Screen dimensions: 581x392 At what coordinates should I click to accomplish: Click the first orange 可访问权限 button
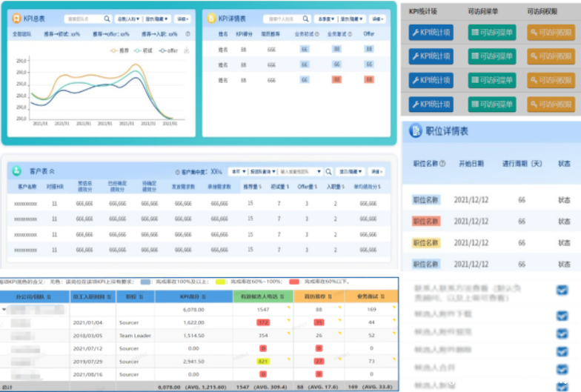pos(551,32)
